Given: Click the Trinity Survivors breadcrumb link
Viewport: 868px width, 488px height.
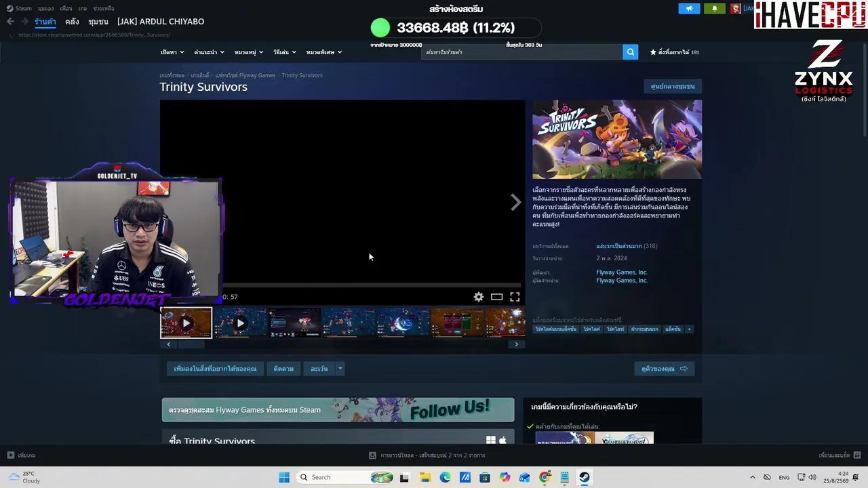Looking at the screenshot, I should click(x=302, y=75).
